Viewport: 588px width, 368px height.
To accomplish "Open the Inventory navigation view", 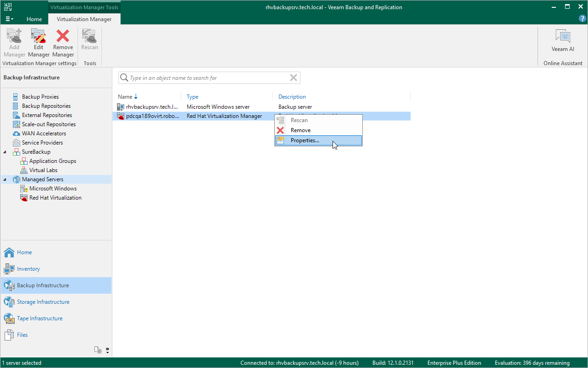I will pos(55,269).
